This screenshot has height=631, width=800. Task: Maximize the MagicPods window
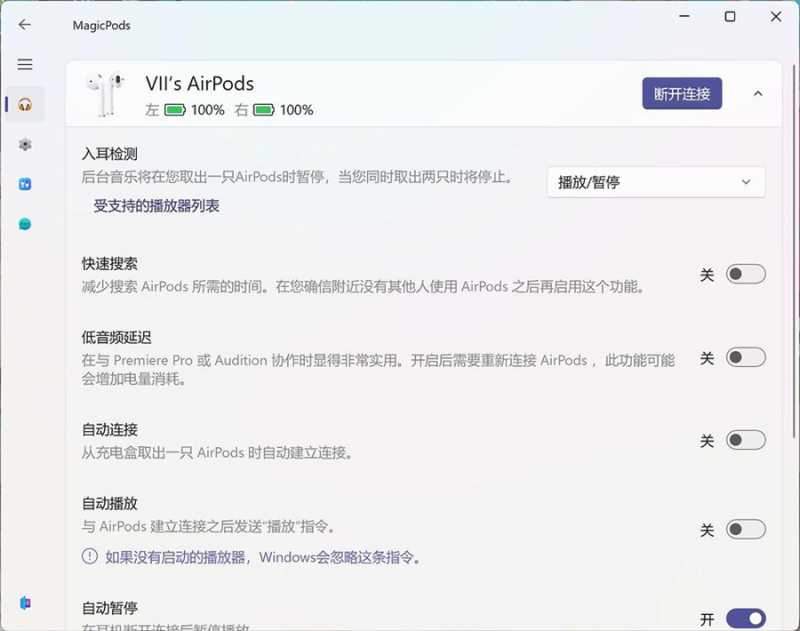click(x=730, y=17)
